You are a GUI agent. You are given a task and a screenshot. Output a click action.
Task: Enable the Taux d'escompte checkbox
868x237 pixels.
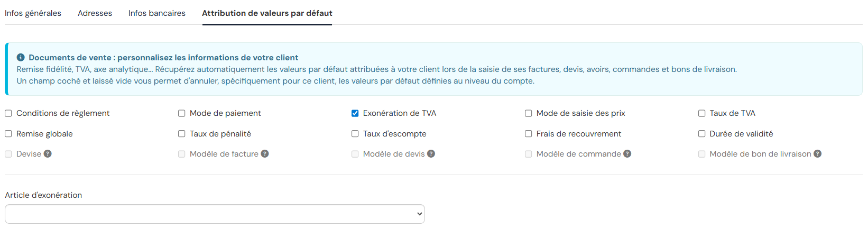(x=355, y=134)
